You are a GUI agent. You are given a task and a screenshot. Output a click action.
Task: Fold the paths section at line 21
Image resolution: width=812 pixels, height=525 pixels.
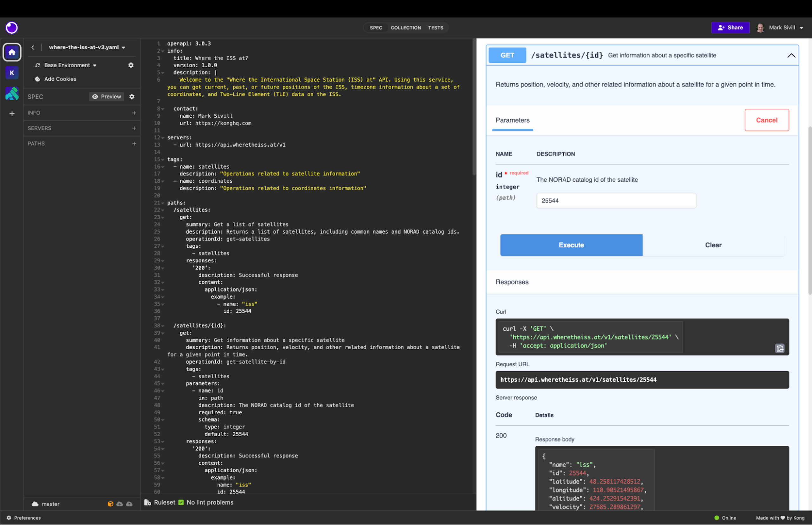[x=163, y=203]
